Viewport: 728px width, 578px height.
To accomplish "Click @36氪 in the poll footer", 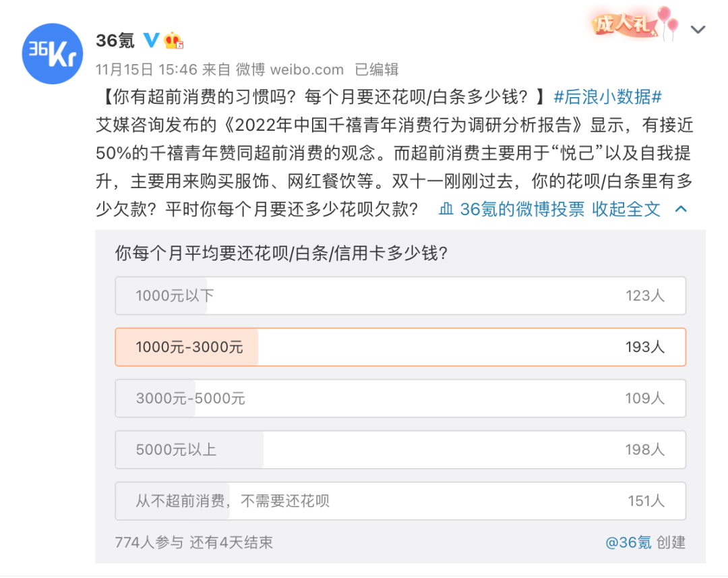I will pyautogui.click(x=628, y=542).
